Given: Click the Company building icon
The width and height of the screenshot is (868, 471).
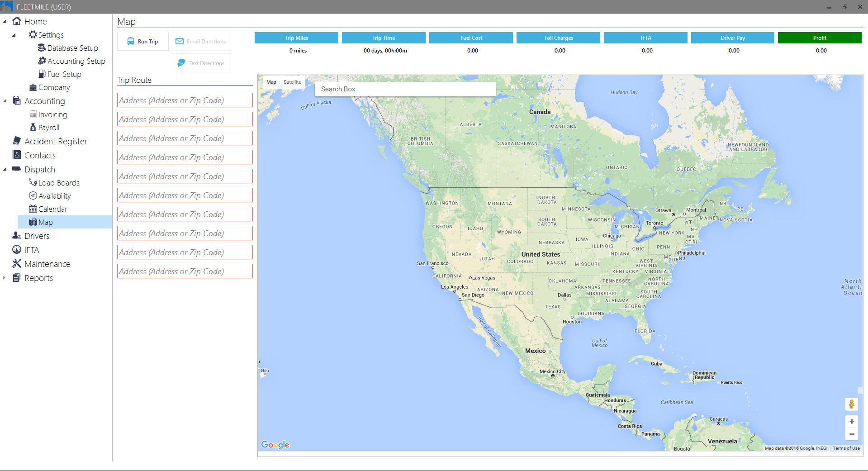Looking at the screenshot, I should 33,87.
